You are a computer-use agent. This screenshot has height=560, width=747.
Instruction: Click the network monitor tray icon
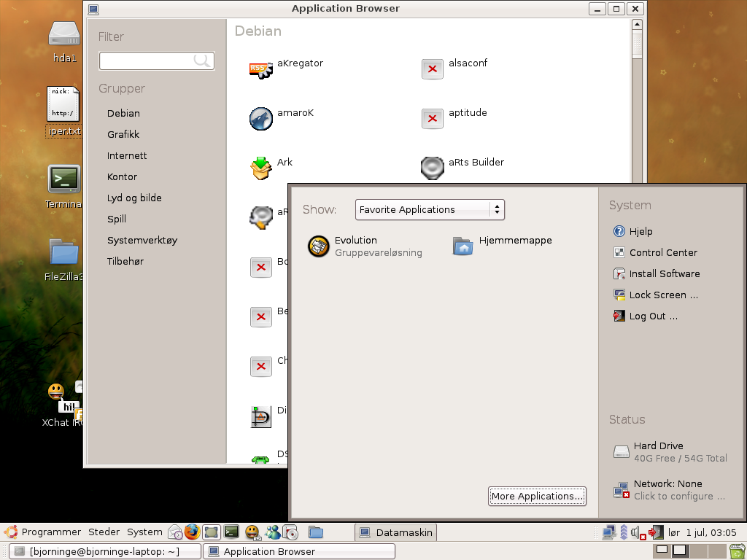(x=609, y=532)
